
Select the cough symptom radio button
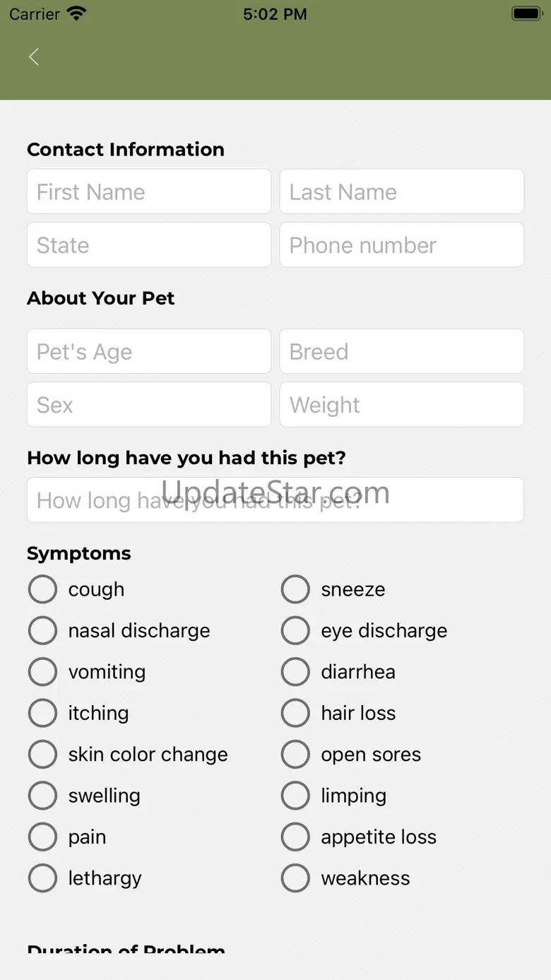(42, 589)
